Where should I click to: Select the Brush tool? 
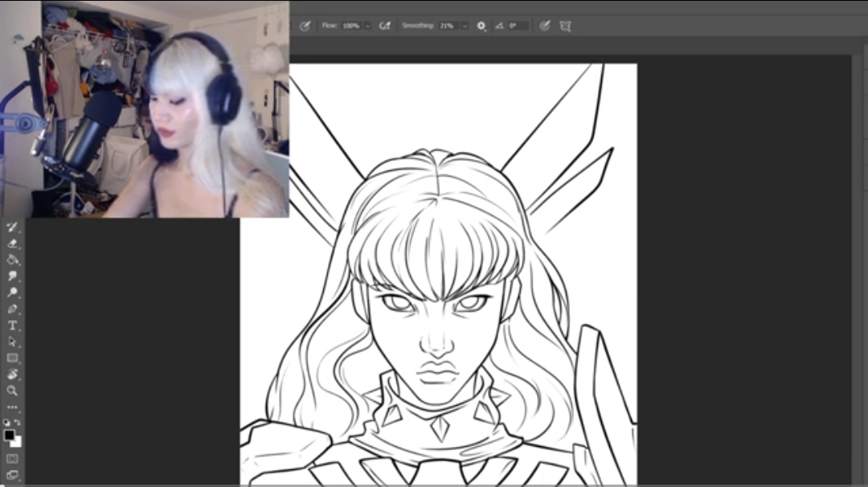coord(13,227)
